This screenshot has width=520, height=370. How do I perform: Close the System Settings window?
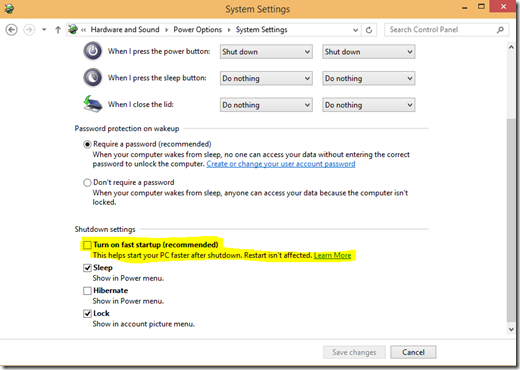[503, 7]
